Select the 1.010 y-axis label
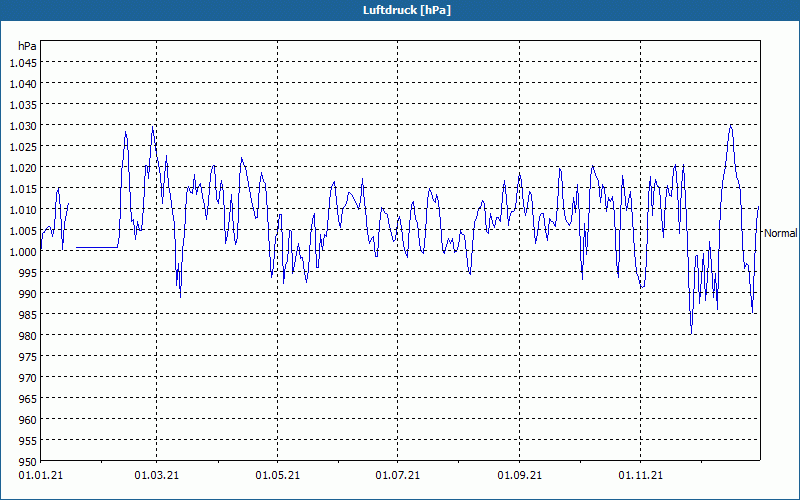 coord(23,210)
